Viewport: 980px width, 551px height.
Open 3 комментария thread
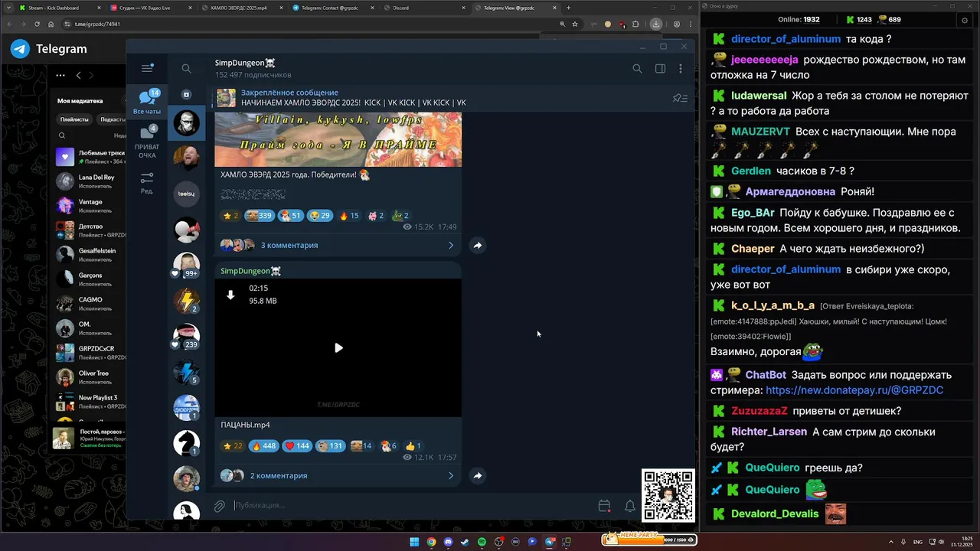338,245
